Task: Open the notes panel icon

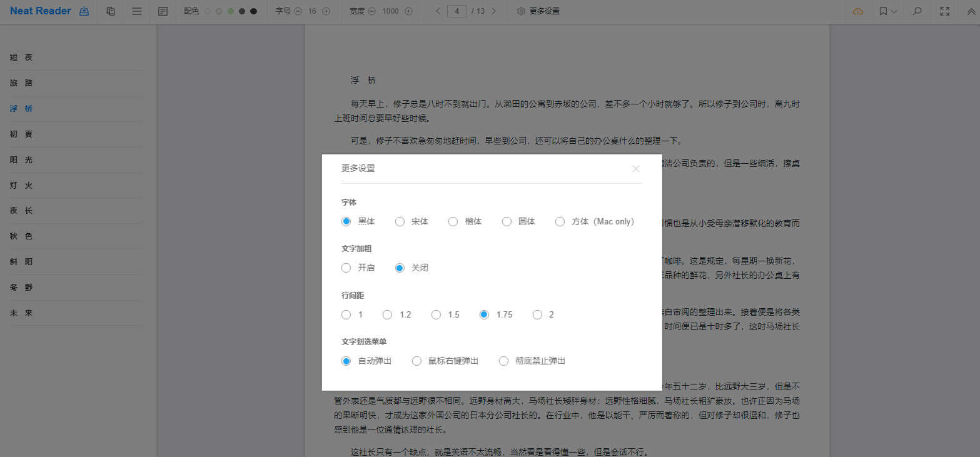Action: 163,11
